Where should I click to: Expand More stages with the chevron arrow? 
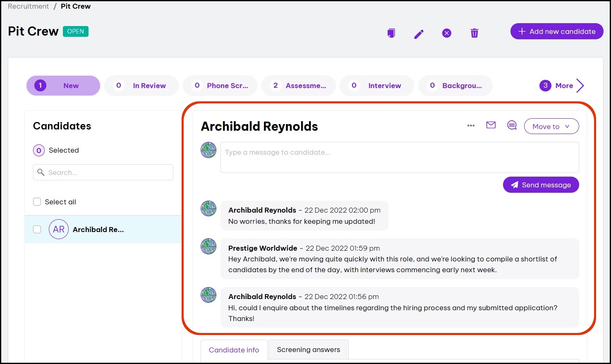pyautogui.click(x=580, y=86)
